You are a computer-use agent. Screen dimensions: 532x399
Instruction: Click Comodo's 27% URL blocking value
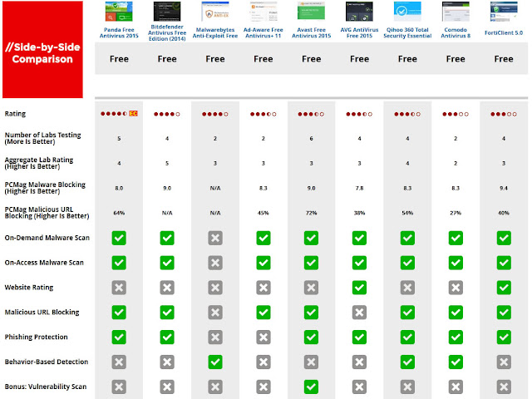coord(456,213)
